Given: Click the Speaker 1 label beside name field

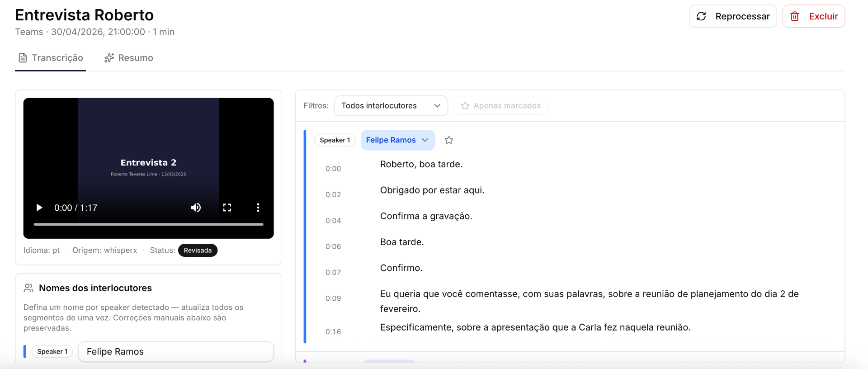Looking at the screenshot, I should pyautogui.click(x=52, y=351).
